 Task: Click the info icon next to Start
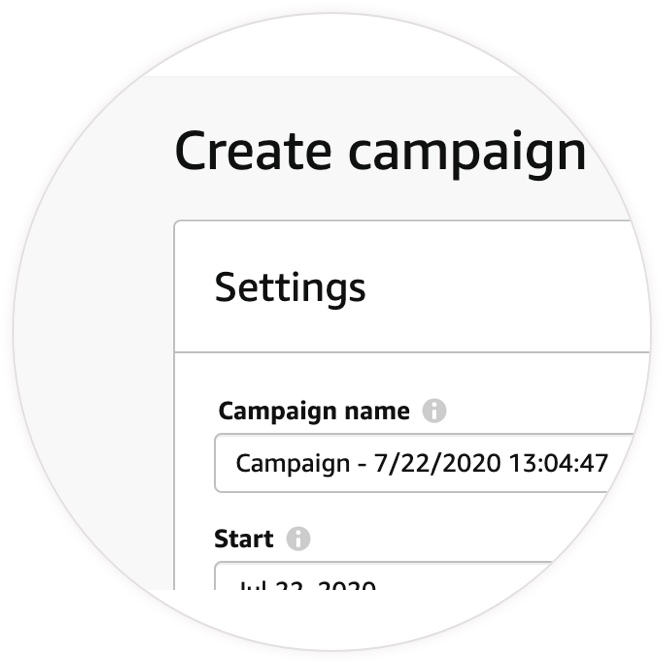298,539
